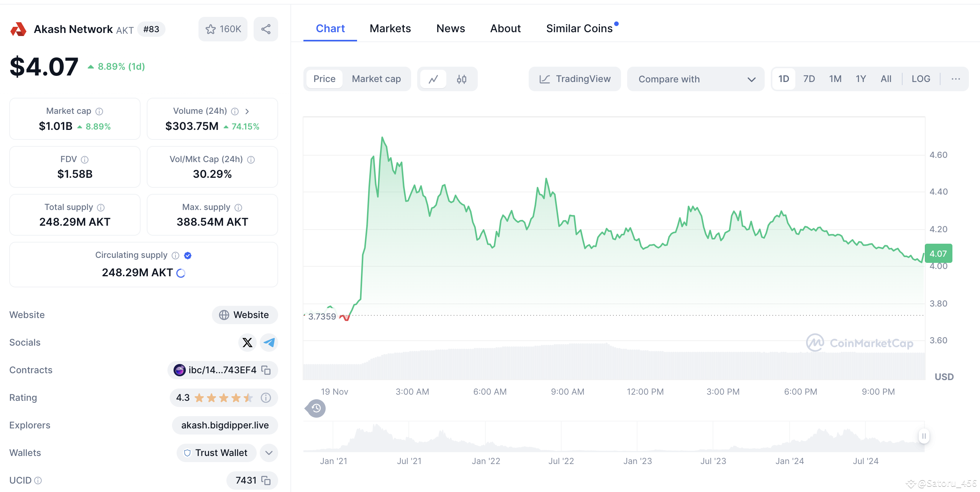Open the Similar Coins tab
The width and height of the screenshot is (980, 492).
click(x=579, y=29)
